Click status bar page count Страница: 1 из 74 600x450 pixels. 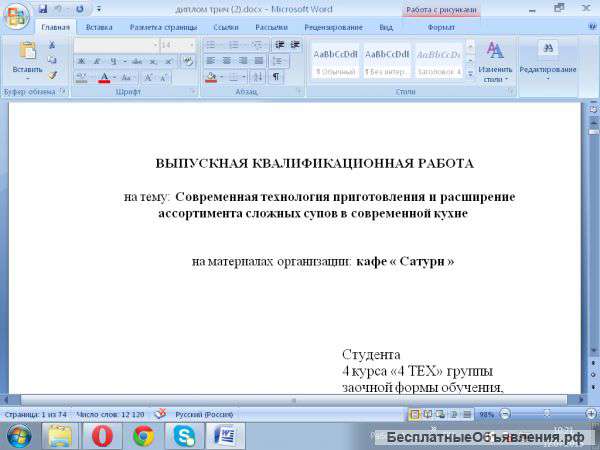pyautogui.click(x=36, y=414)
